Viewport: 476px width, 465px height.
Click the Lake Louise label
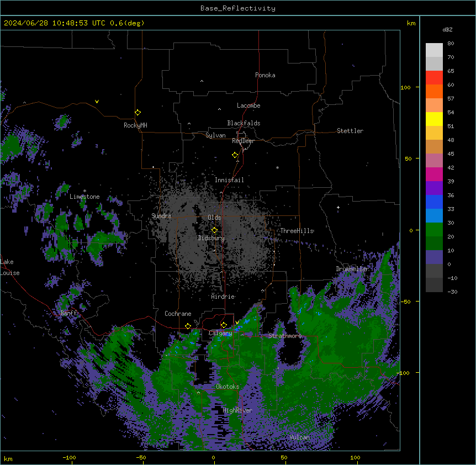tap(10, 267)
